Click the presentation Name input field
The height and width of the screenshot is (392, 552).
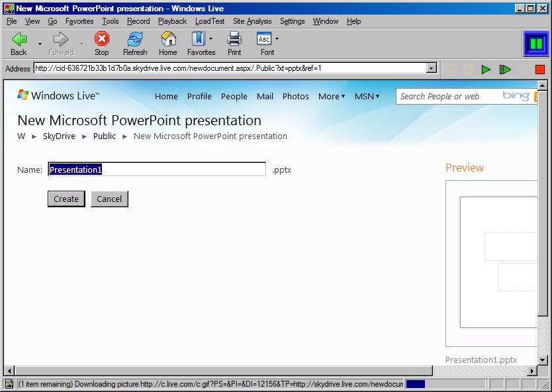tap(157, 170)
